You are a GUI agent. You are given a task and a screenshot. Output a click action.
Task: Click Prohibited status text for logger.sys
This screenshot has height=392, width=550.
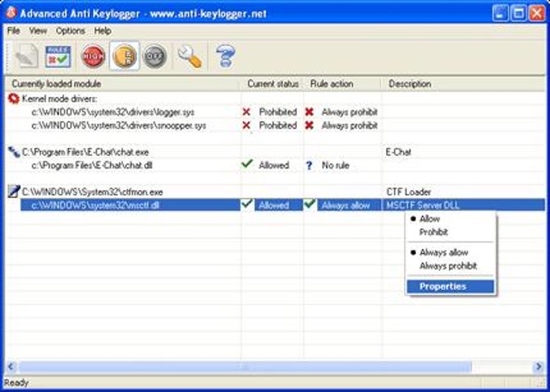(277, 112)
